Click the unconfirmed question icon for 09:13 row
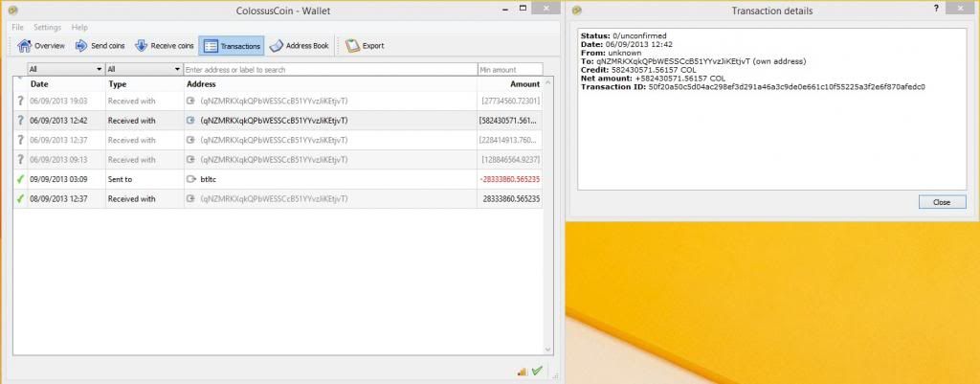Image resolution: width=980 pixels, height=384 pixels. point(20,160)
